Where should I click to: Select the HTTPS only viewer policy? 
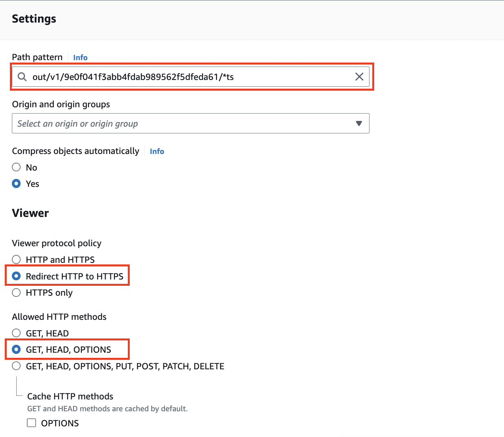(16, 293)
